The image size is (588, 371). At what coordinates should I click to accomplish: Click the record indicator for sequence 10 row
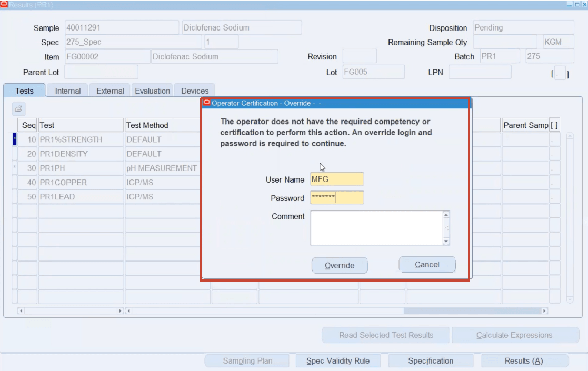15,139
